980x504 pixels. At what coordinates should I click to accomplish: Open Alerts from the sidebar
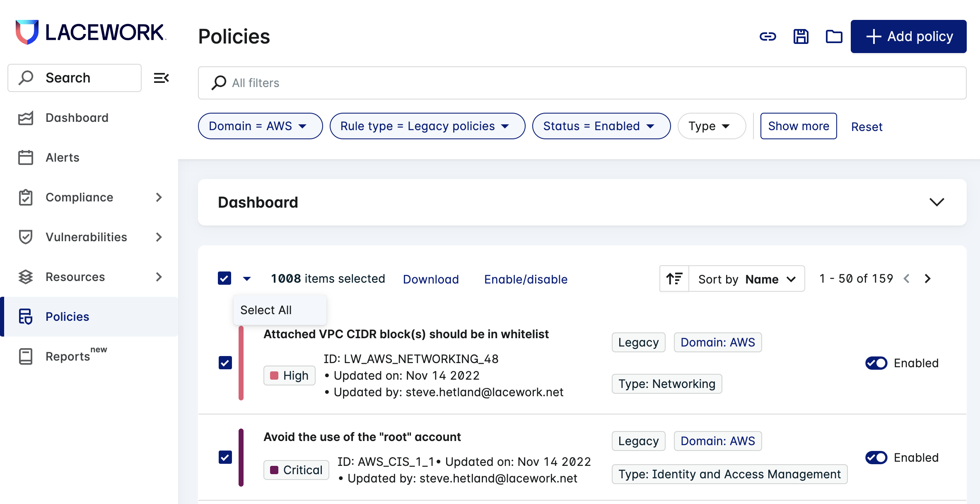[x=62, y=157]
